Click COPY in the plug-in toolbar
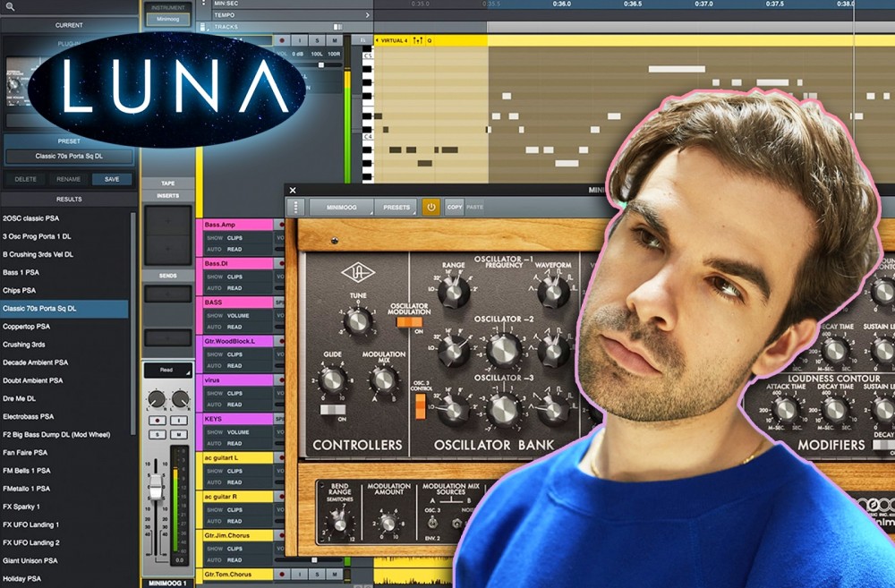Viewport: 895px width, 588px height. (x=455, y=208)
